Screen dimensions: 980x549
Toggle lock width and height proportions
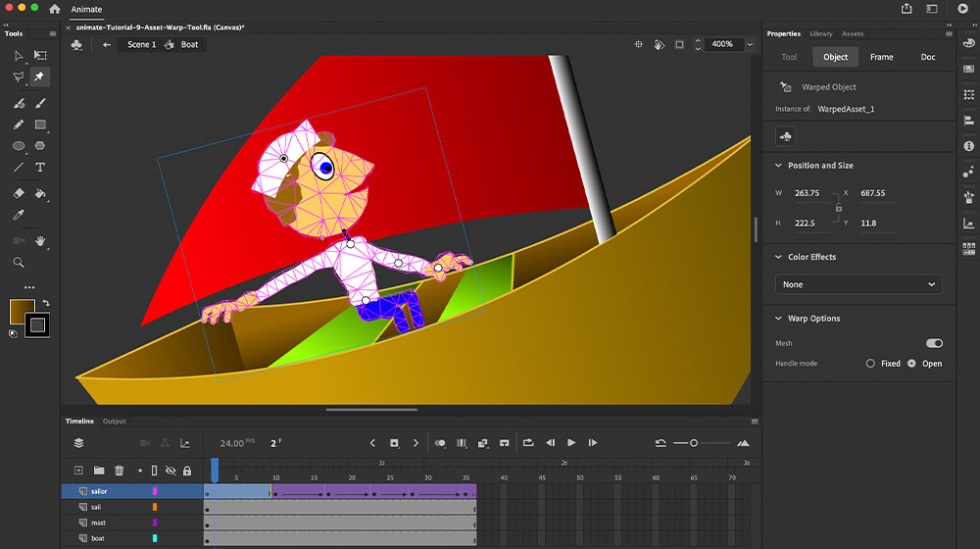(839, 208)
